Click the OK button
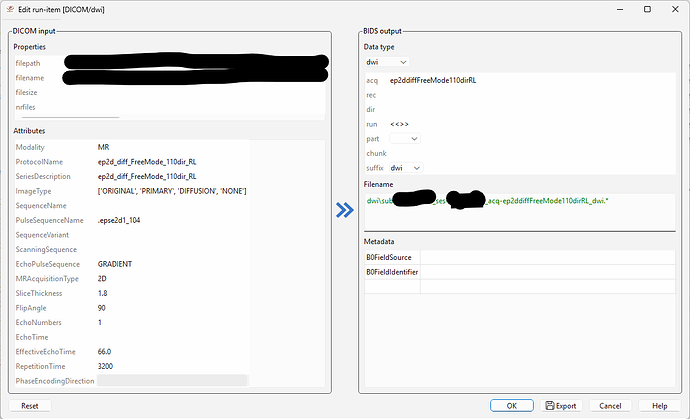This screenshot has height=419, width=690. pyautogui.click(x=512, y=406)
